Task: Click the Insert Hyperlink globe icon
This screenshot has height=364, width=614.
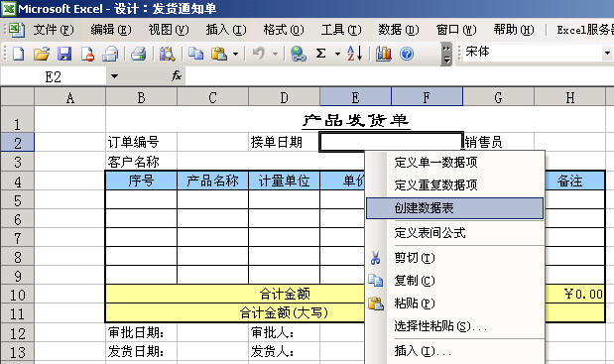Action: [x=298, y=54]
